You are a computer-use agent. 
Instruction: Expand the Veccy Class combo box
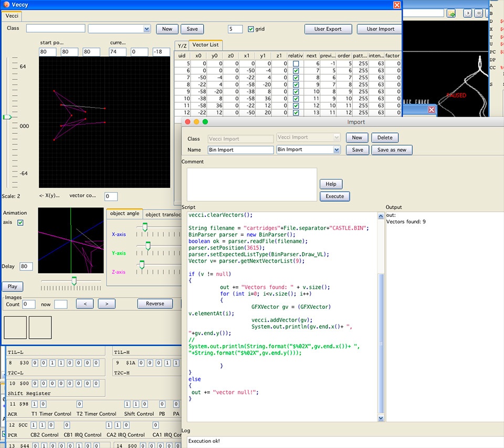coord(146,29)
